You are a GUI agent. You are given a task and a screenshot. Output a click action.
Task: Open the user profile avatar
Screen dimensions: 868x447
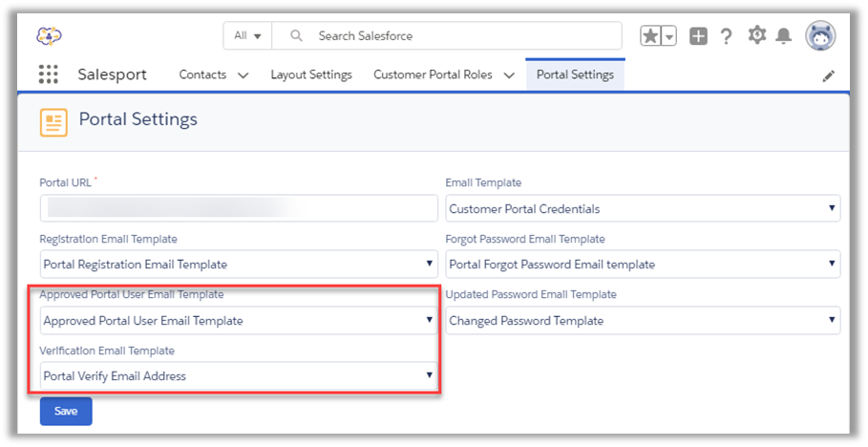click(820, 36)
